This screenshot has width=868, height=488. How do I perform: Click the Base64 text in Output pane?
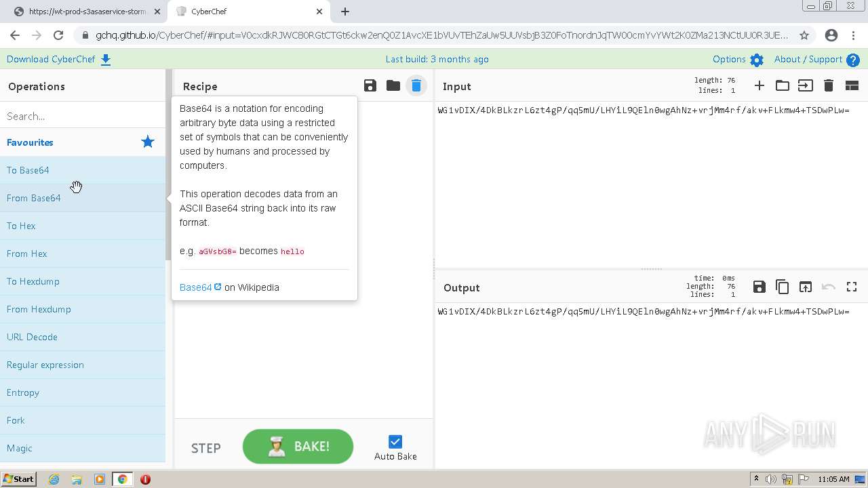pos(644,311)
